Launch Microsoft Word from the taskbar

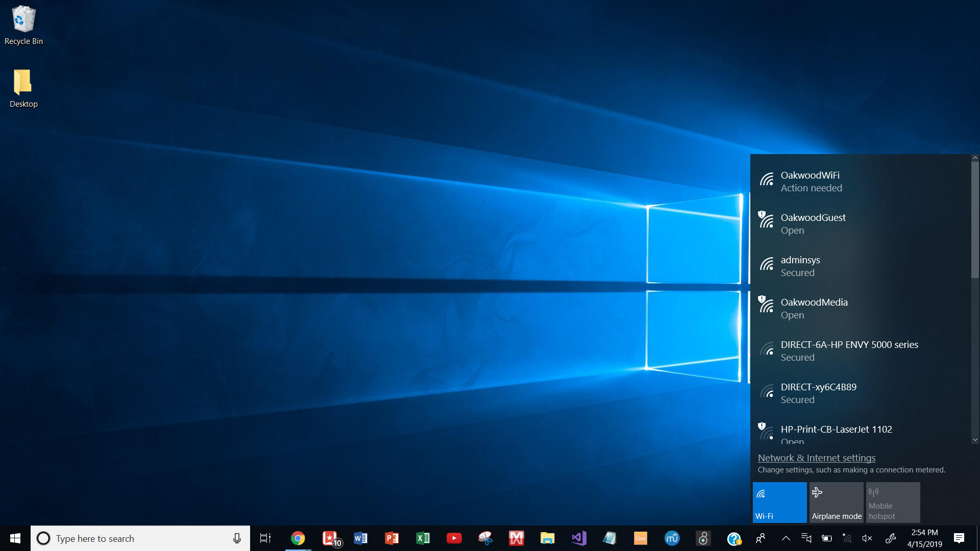tap(361, 538)
